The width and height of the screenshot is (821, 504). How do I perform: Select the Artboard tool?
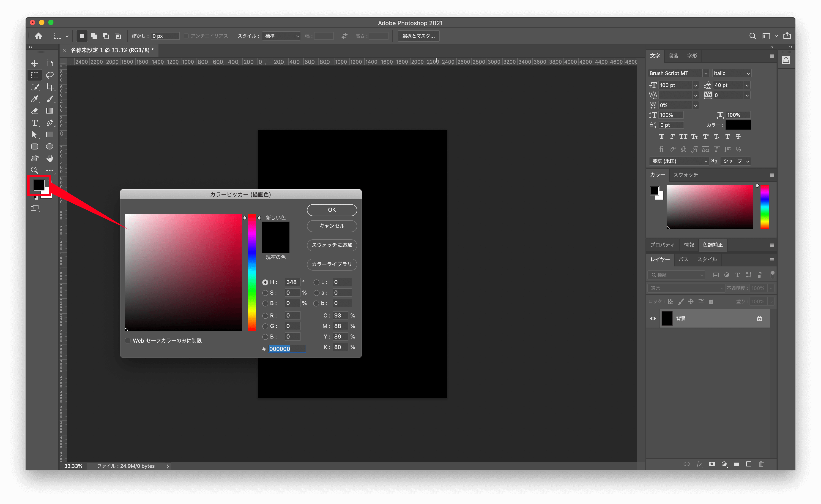coord(50,63)
